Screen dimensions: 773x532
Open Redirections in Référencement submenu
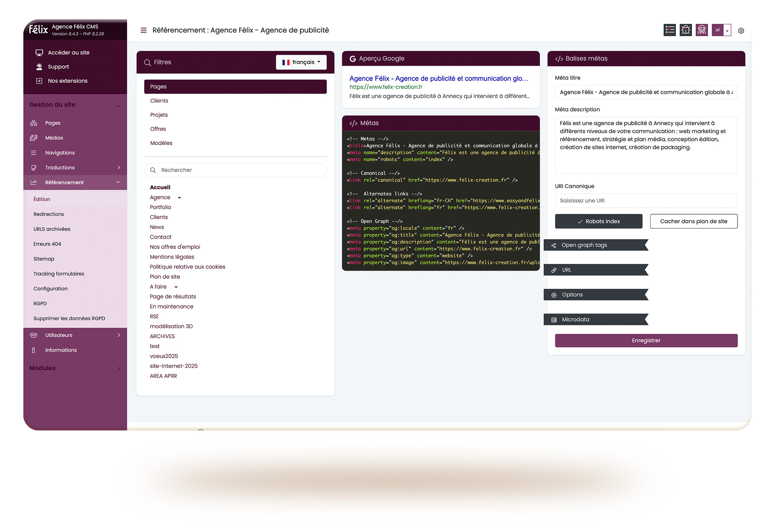pos(49,214)
